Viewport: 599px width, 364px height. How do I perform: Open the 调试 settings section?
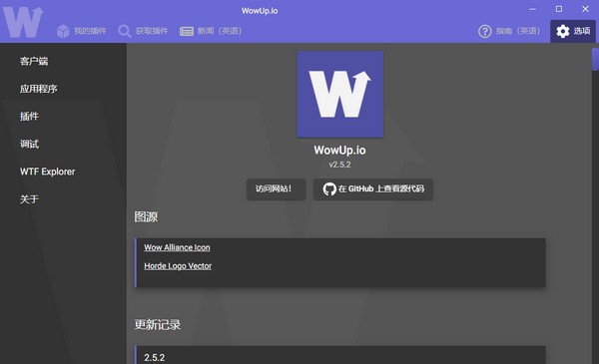[29, 144]
